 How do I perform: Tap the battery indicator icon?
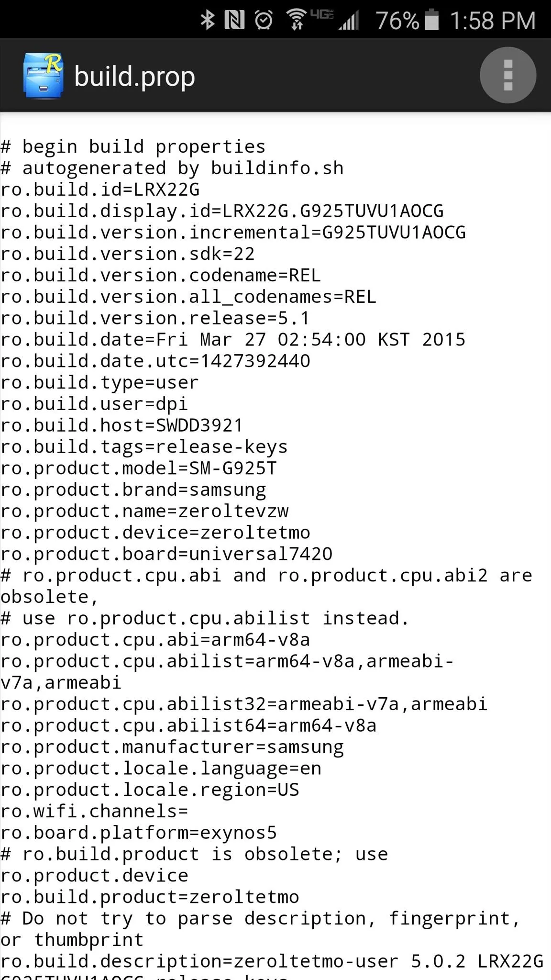(x=431, y=20)
